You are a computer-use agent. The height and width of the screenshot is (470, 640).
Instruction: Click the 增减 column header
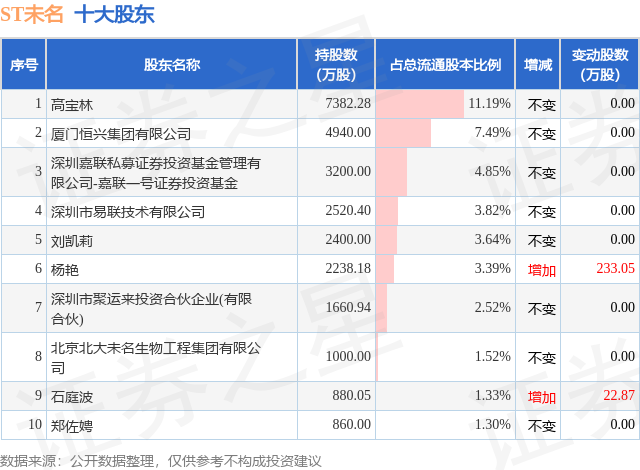[x=538, y=64]
